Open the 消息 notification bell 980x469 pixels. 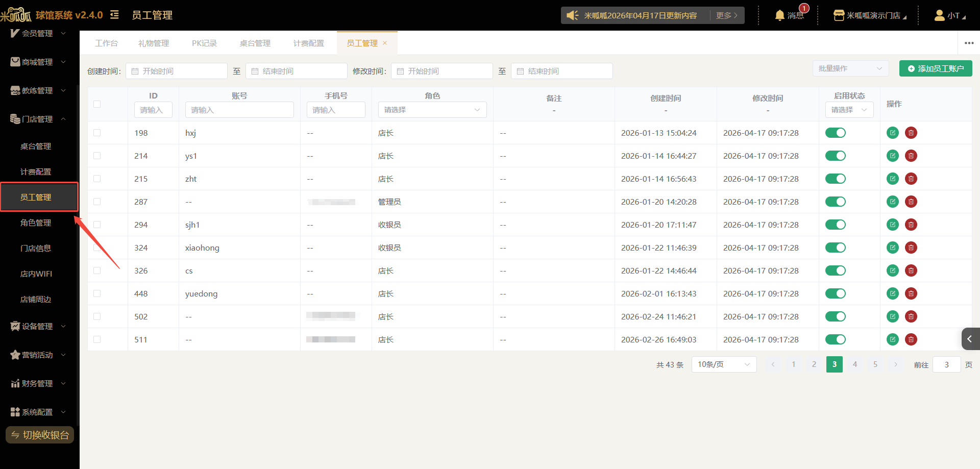click(x=779, y=15)
